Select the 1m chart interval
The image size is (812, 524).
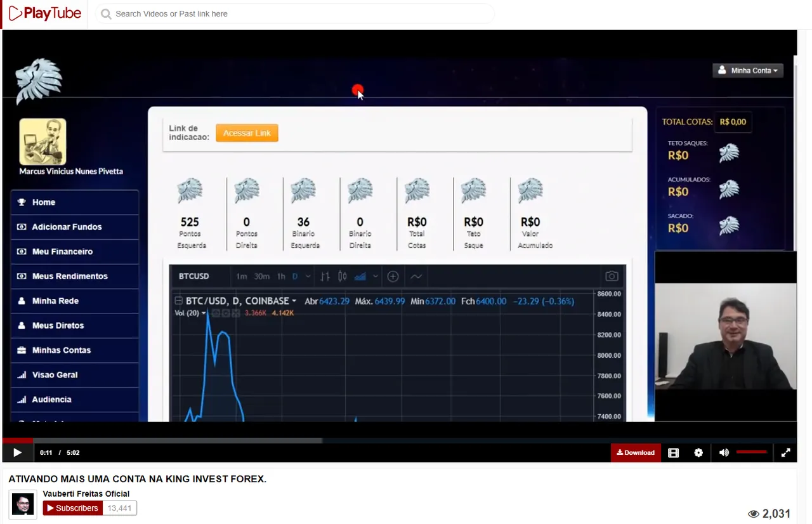point(242,277)
